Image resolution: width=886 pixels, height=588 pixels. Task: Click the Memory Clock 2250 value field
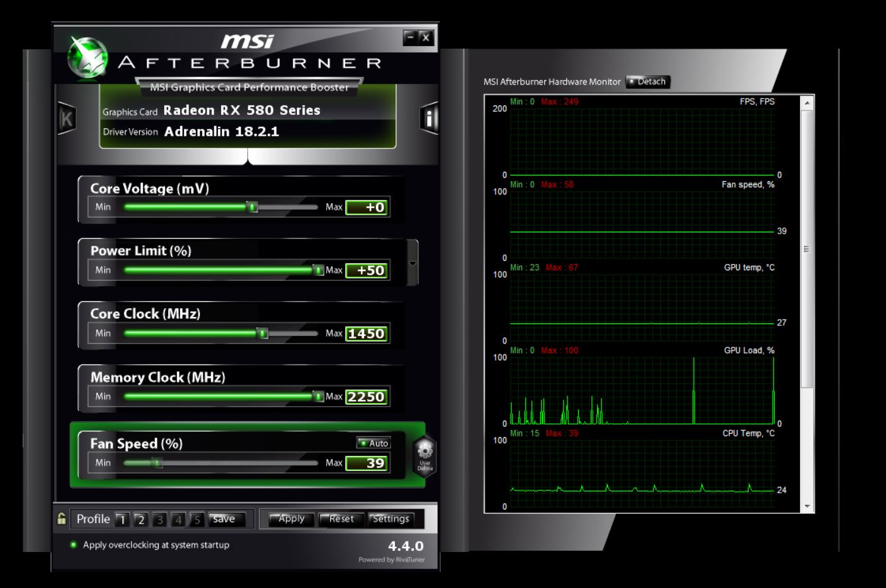pyautogui.click(x=367, y=397)
